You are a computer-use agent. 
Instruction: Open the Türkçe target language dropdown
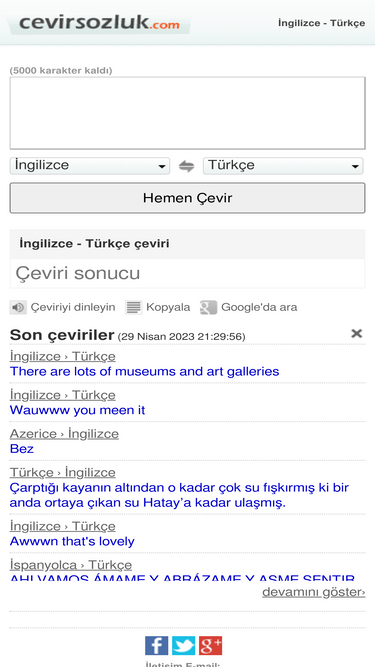click(x=283, y=166)
